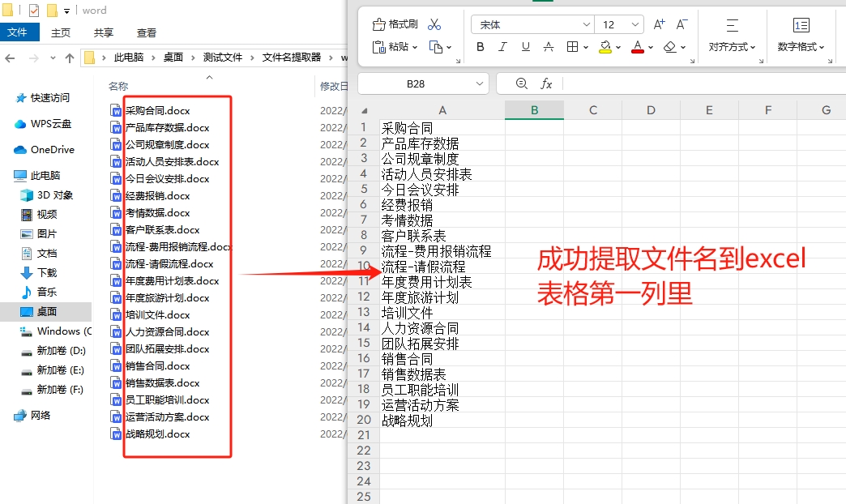Click the Explorer quick access properties checkmark icon

[x=33, y=11]
